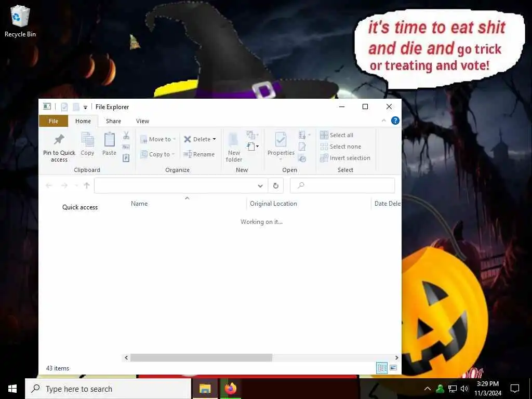Open Recycle Bin desktop icon
The image size is (532, 399).
[x=20, y=21]
